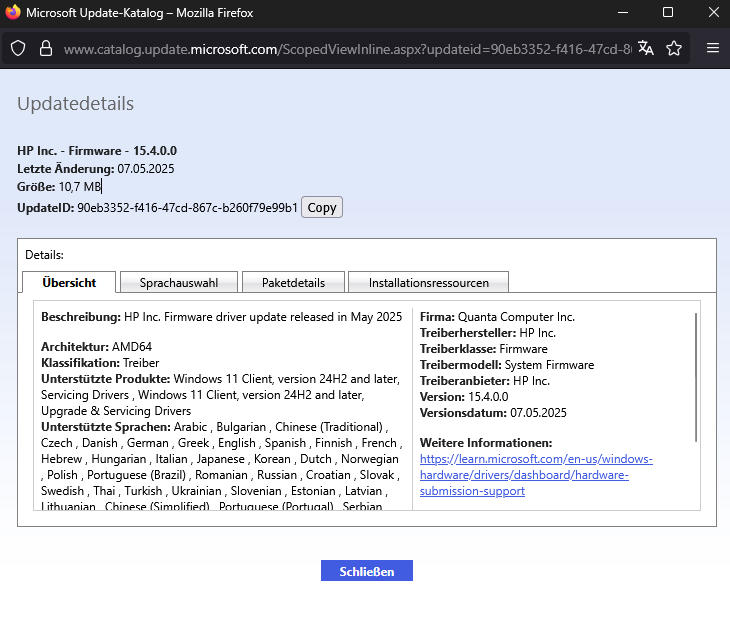The width and height of the screenshot is (730, 627).
Task: Open the translate page icon
Action: point(646,48)
